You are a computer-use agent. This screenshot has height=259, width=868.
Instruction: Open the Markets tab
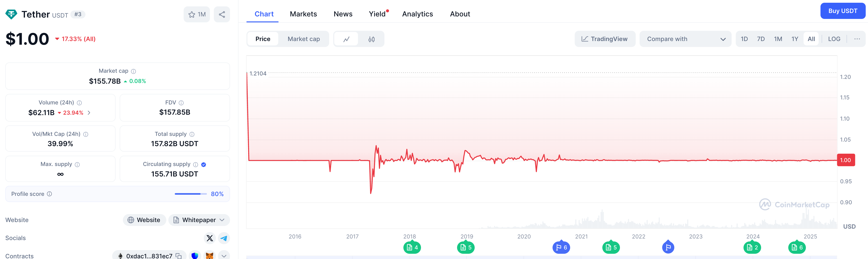303,14
